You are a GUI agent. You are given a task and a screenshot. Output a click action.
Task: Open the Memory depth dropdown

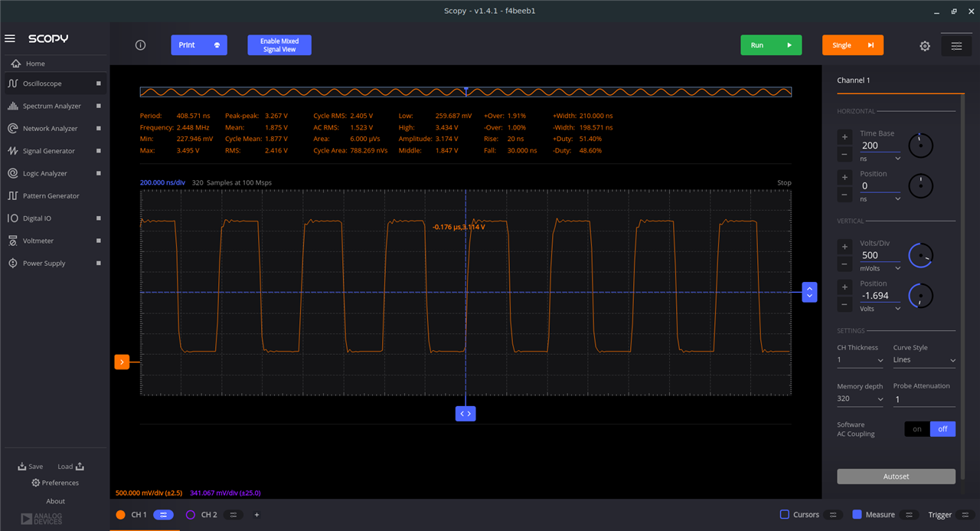tap(860, 399)
